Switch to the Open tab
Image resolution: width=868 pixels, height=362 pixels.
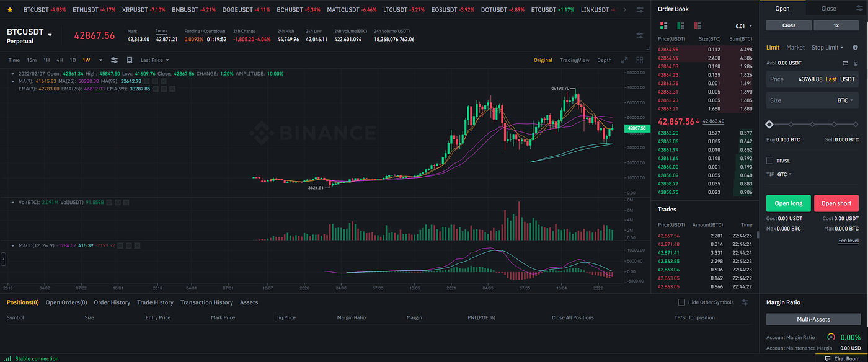click(x=782, y=9)
